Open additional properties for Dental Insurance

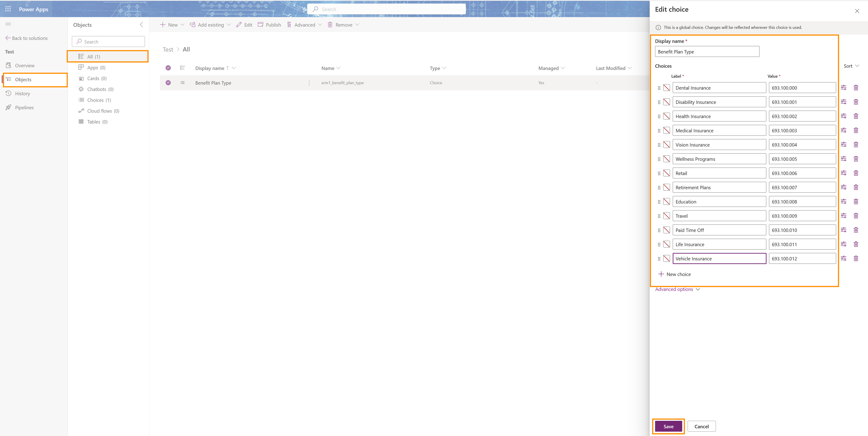tap(843, 88)
